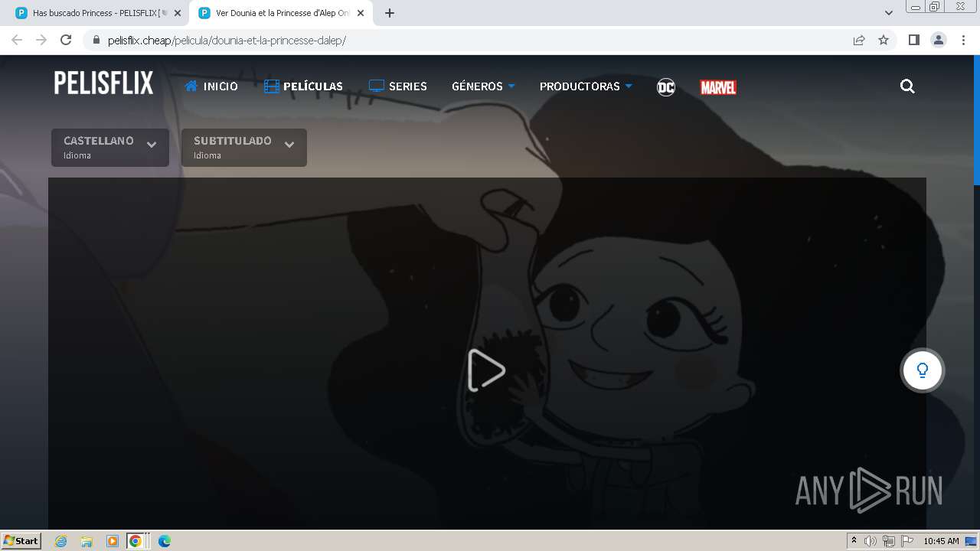Share this page icon
980x551 pixels.
click(x=859, y=40)
